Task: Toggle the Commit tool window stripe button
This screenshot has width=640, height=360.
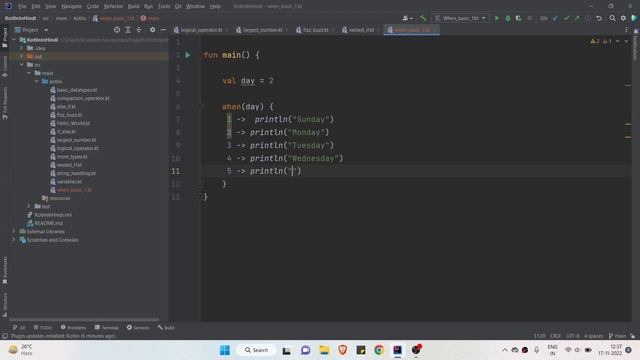Action: point(4,67)
